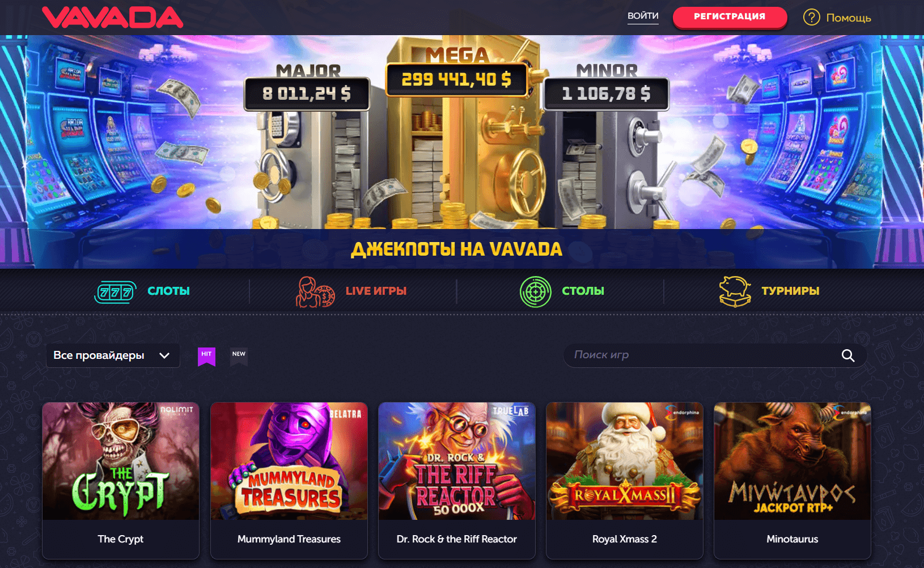Image resolution: width=924 pixels, height=568 pixels.
Task: Open The Crypt game thumbnail
Action: click(121, 461)
